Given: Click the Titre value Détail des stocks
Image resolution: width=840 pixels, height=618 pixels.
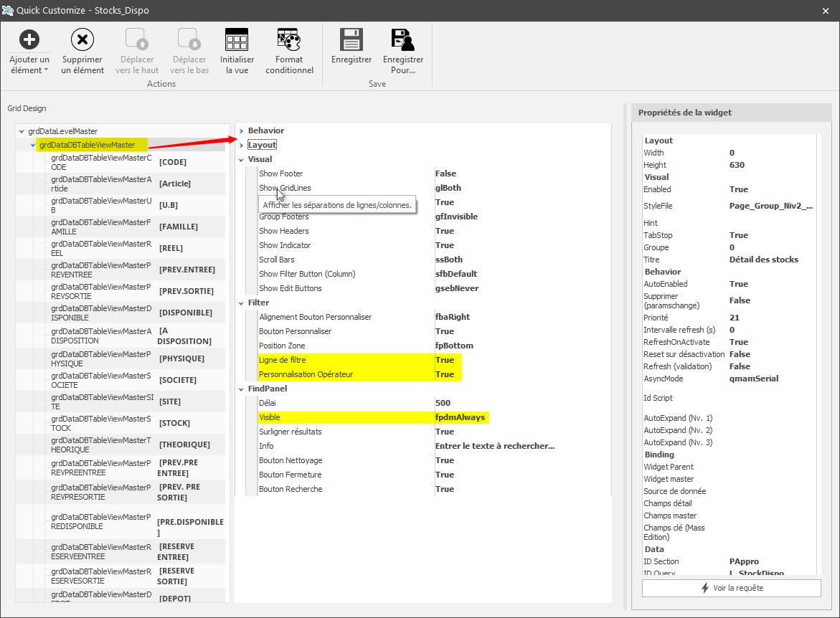Looking at the screenshot, I should 763,260.
